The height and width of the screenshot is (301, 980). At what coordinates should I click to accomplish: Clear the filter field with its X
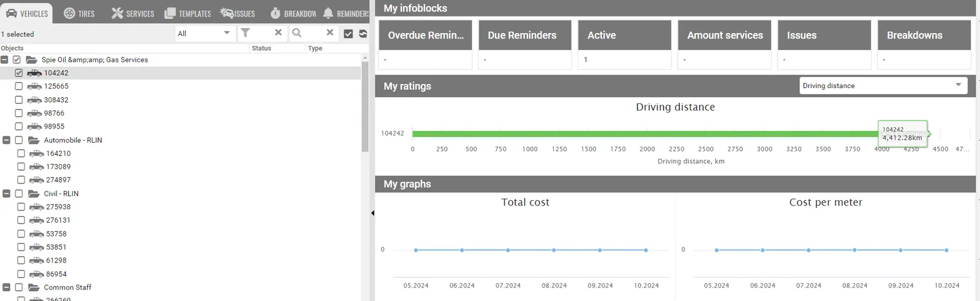point(278,32)
